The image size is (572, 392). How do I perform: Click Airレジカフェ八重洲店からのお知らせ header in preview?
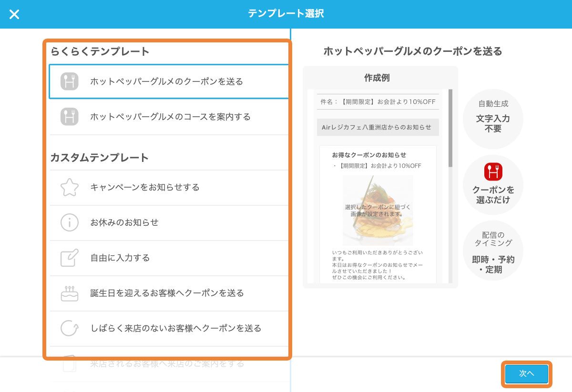point(378,127)
